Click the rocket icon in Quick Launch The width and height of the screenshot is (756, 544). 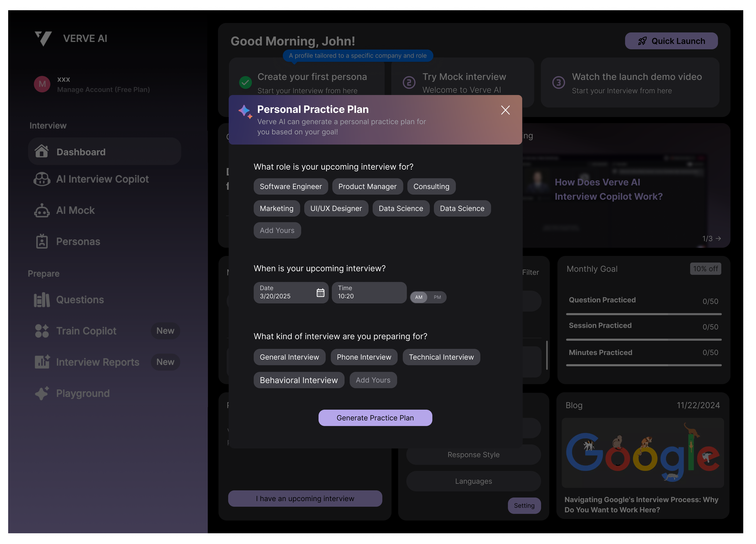tap(642, 41)
